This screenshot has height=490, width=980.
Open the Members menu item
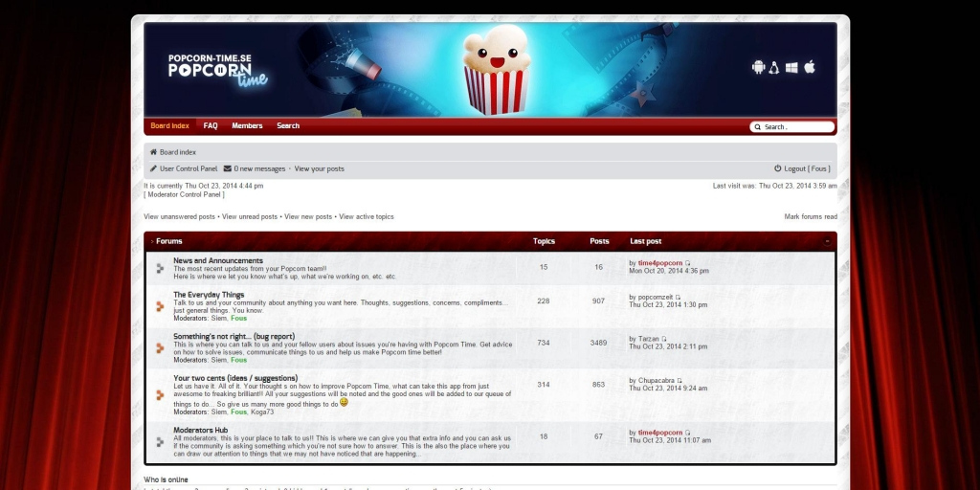pyautogui.click(x=247, y=125)
